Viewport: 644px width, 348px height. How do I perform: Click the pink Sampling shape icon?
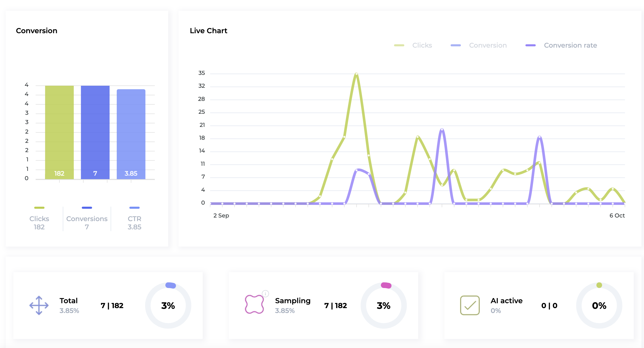tap(254, 304)
